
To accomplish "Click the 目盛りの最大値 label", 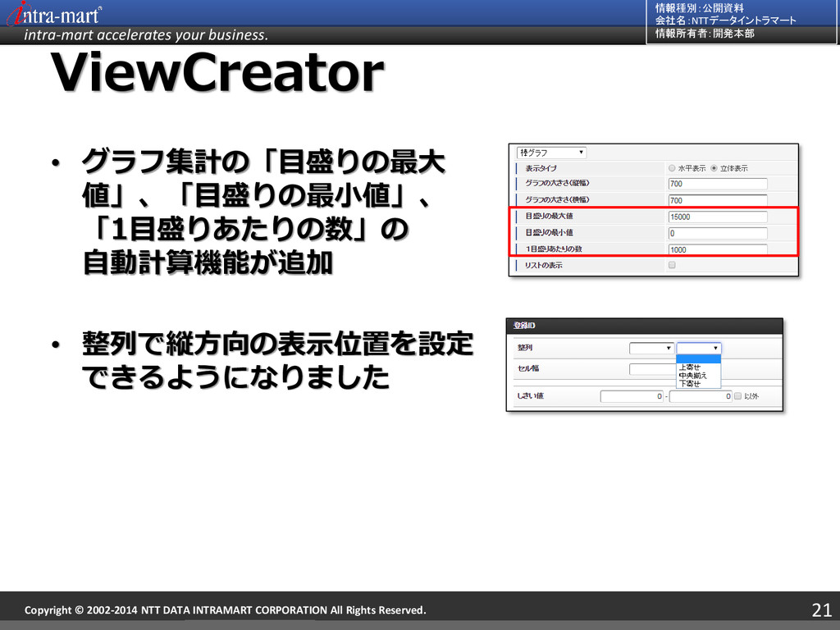I will (549, 216).
